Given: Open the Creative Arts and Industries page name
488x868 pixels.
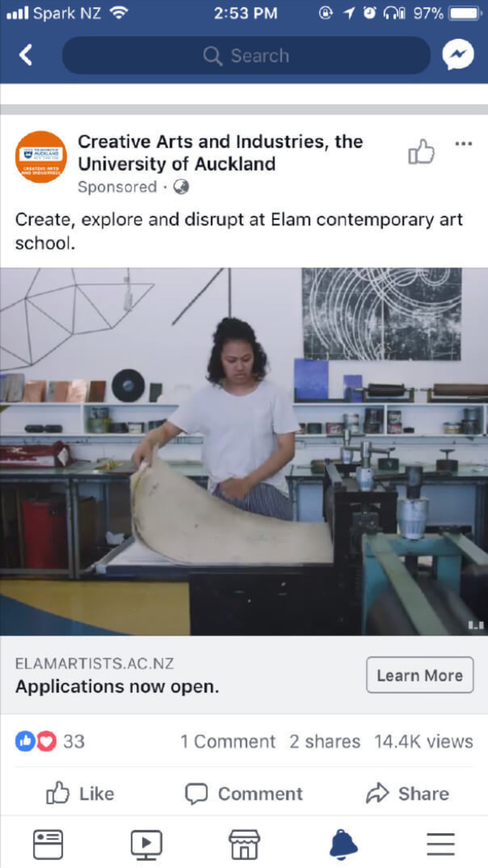Looking at the screenshot, I should tap(220, 153).
